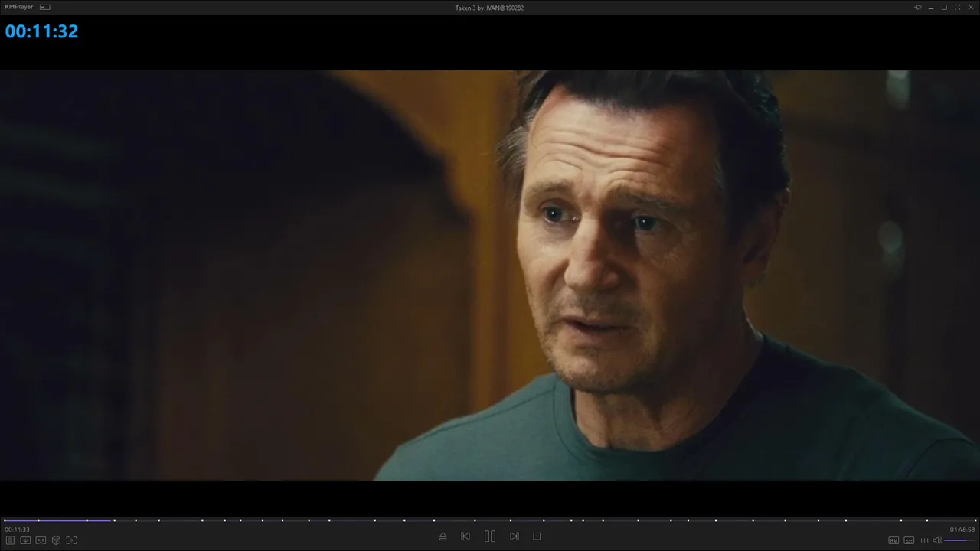Skip to the next track
980x551 pixels.
tap(514, 536)
